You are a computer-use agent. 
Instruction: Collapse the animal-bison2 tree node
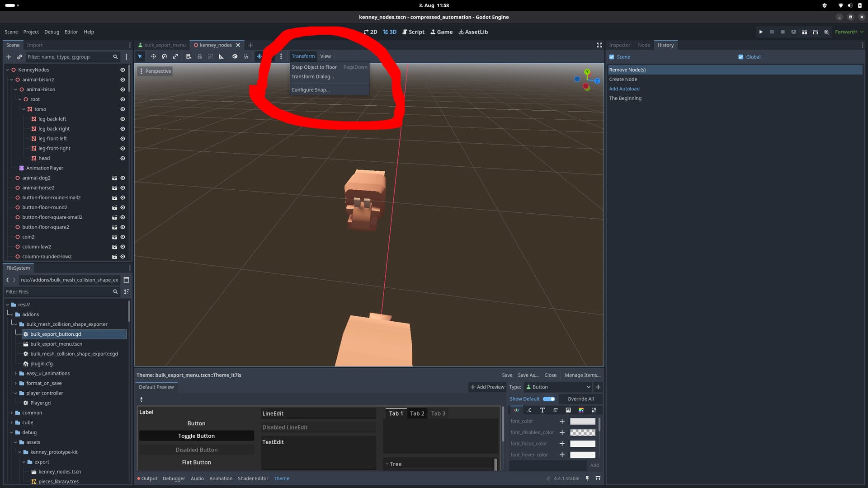coord(12,80)
